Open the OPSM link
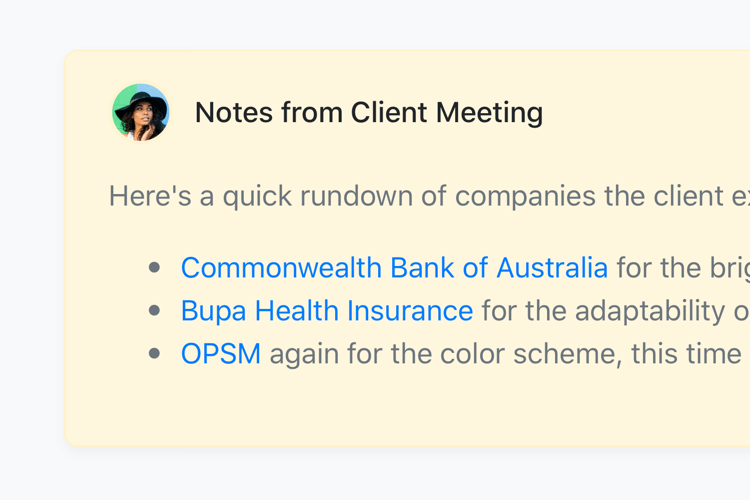Viewport: 750px width, 500px height. pyautogui.click(x=220, y=354)
